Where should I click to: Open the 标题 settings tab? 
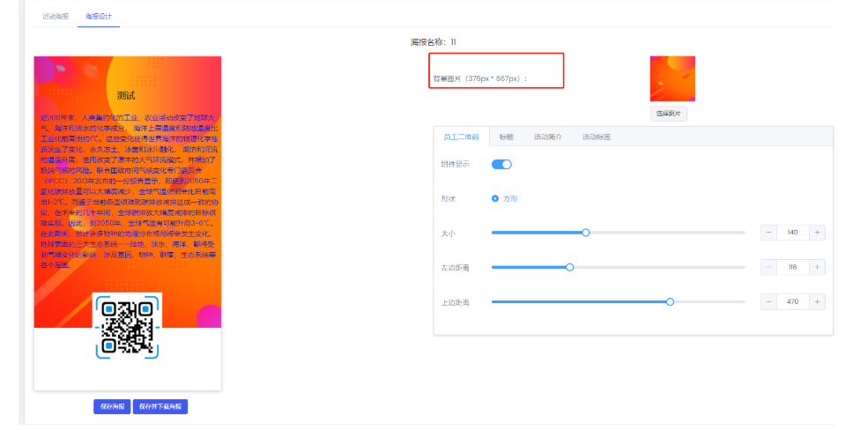(x=506, y=137)
